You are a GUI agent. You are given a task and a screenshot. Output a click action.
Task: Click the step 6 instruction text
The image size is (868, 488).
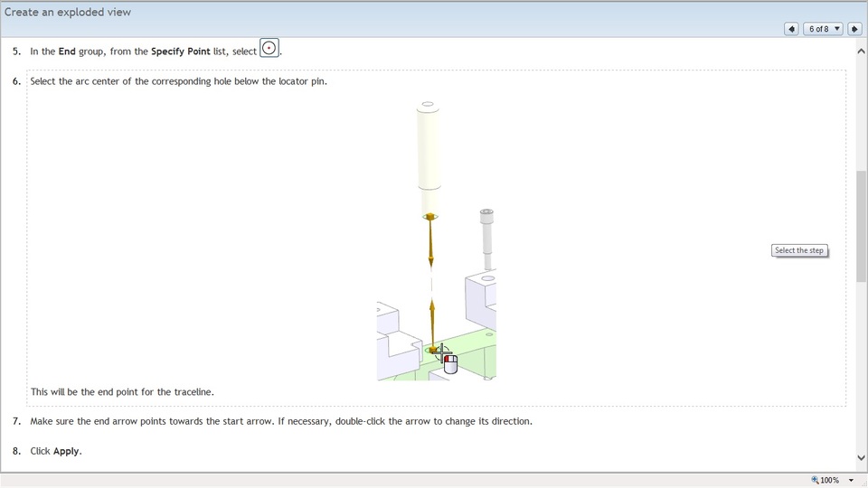(x=178, y=81)
